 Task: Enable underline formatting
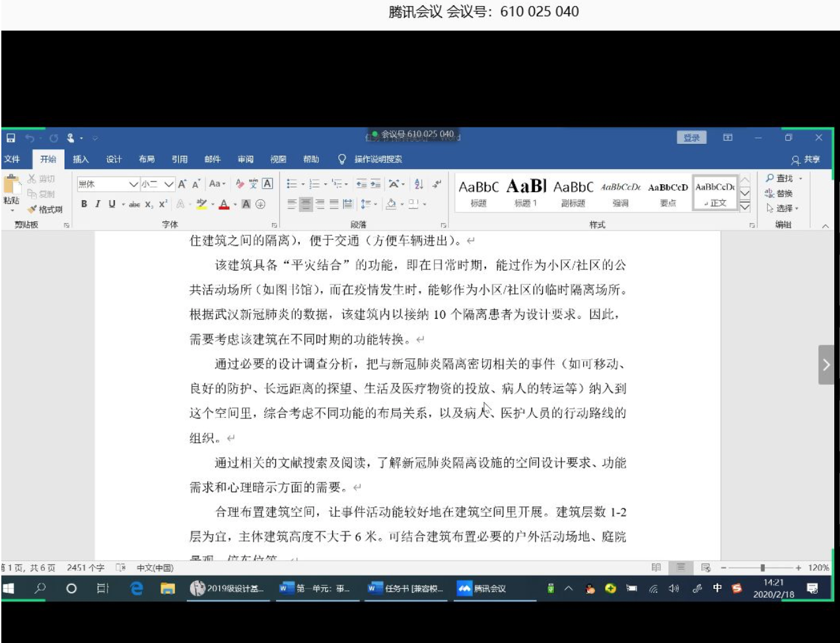[112, 203]
